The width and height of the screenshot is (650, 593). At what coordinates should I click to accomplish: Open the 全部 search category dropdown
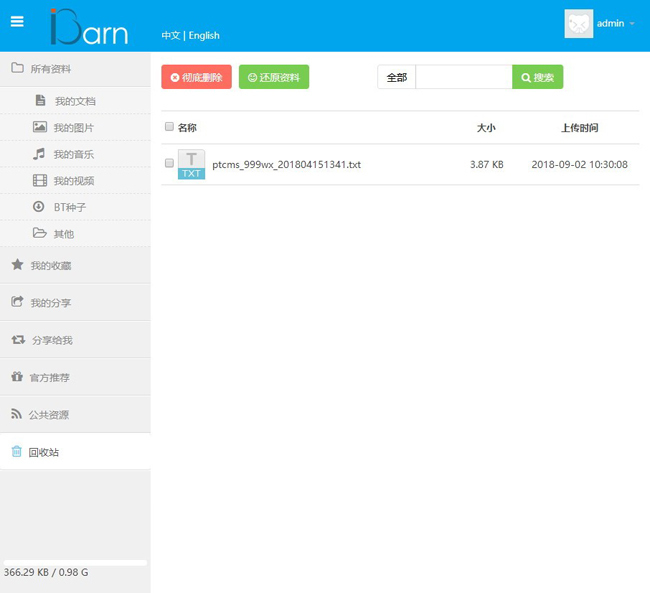(x=397, y=77)
